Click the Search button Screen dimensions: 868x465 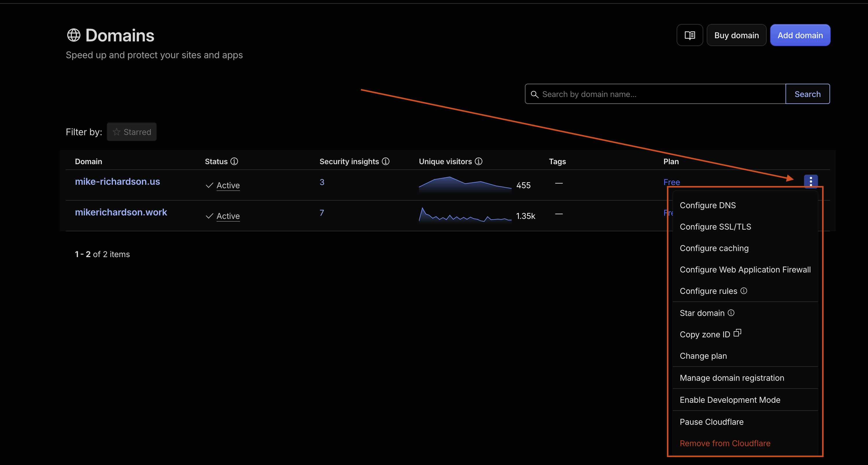807,94
